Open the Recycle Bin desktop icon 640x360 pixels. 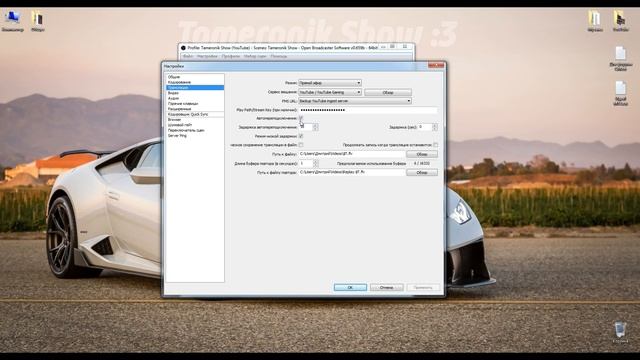(x=620, y=331)
